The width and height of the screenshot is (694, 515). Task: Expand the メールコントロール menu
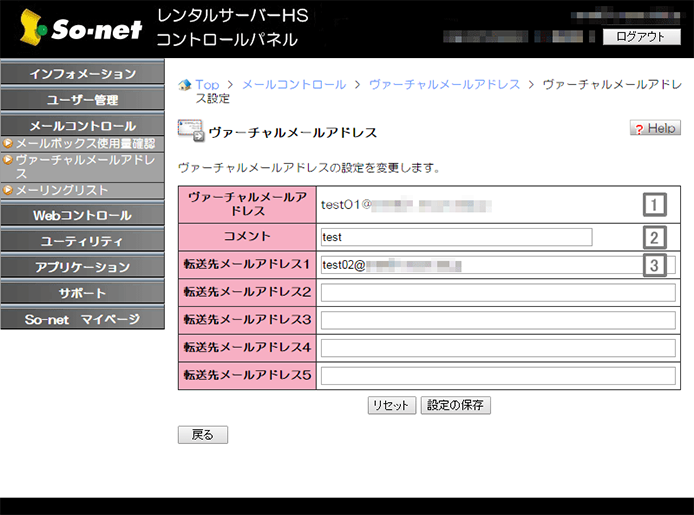click(82, 126)
